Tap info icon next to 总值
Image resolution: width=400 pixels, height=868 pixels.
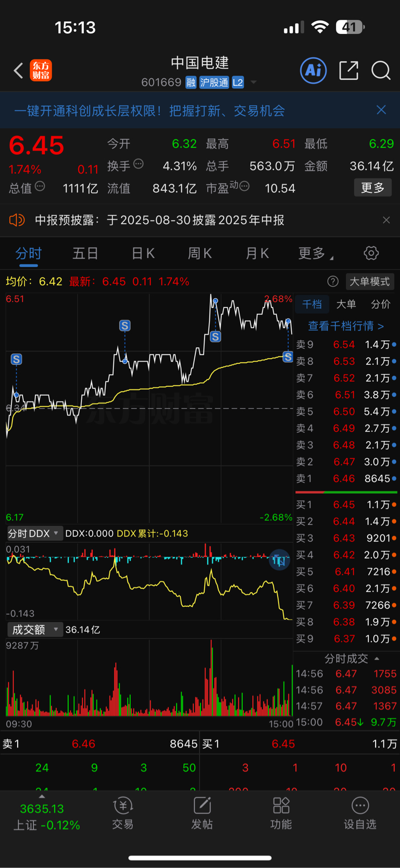click(x=40, y=187)
